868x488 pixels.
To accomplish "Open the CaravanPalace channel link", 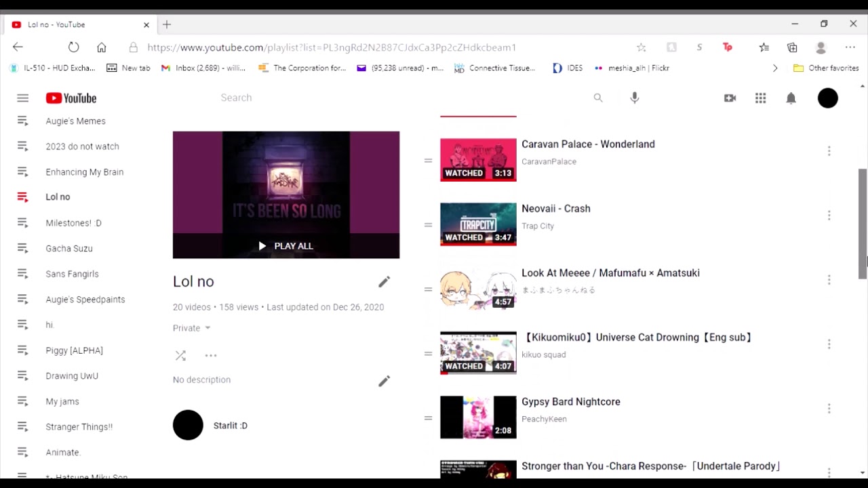I will (x=549, y=162).
